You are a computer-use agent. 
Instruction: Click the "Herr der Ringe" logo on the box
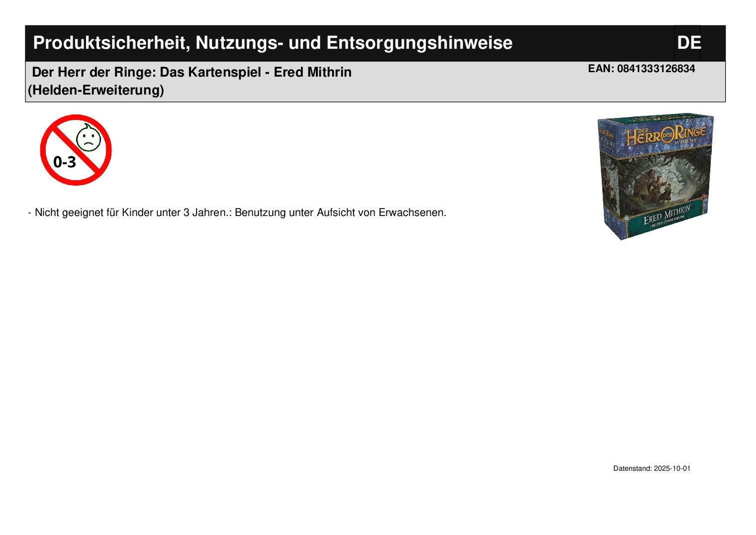click(x=666, y=135)
